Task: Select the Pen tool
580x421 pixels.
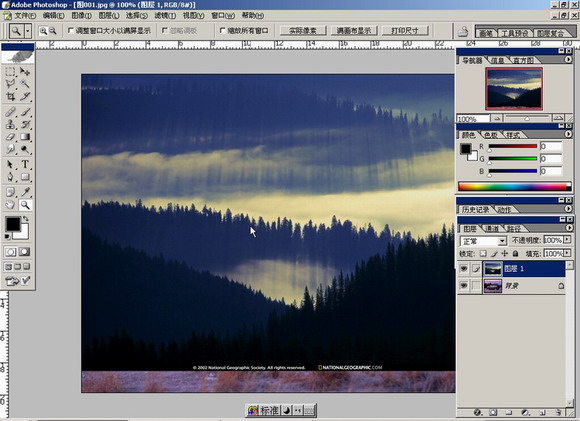Action: [x=10, y=176]
